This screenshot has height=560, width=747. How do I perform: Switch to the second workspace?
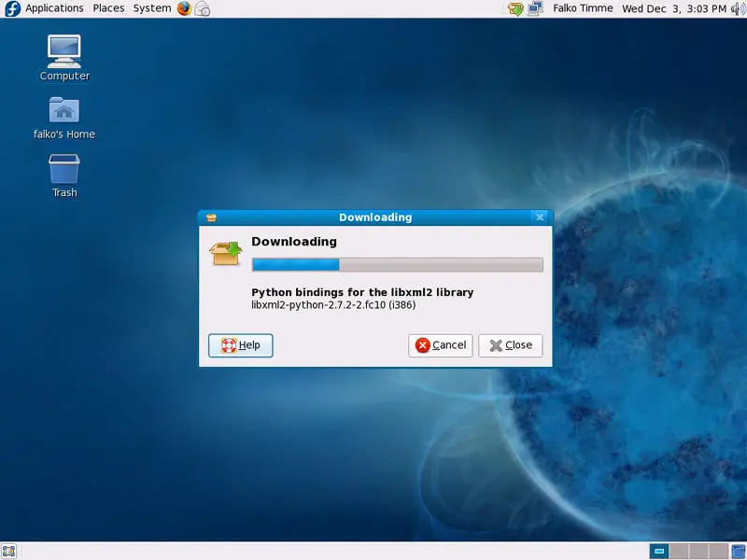click(x=679, y=552)
